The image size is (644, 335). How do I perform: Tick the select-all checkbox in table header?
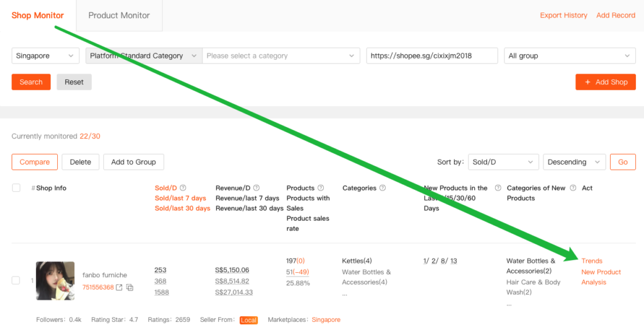(x=16, y=188)
